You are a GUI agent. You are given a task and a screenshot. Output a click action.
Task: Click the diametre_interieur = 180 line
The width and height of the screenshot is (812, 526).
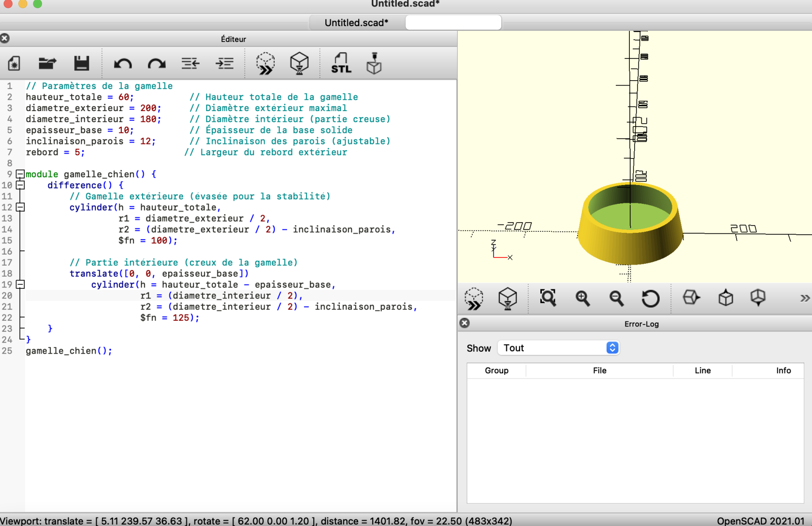click(x=93, y=119)
